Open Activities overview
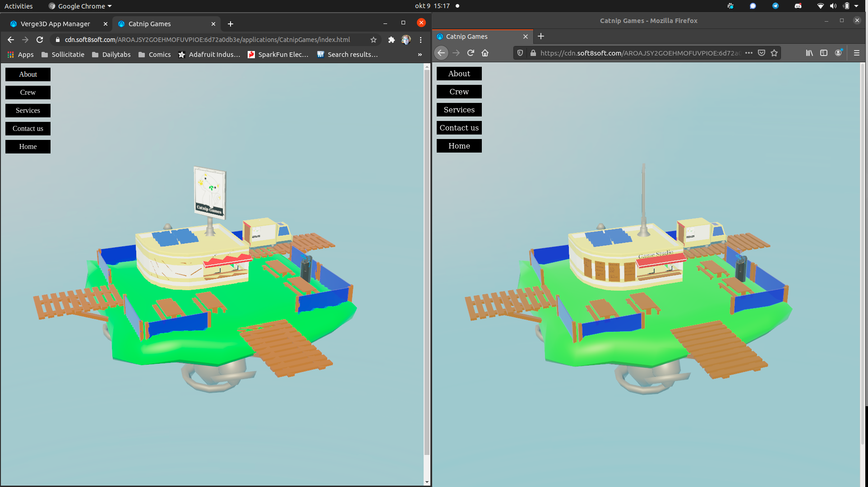This screenshot has width=868, height=487. 18,6
